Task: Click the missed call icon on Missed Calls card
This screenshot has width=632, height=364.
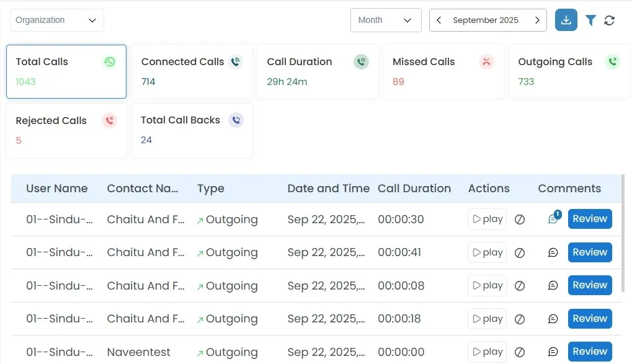Action: coord(486,61)
